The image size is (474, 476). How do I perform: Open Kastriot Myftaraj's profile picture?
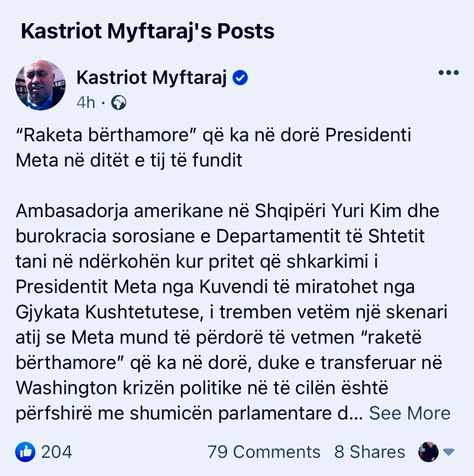40,85
